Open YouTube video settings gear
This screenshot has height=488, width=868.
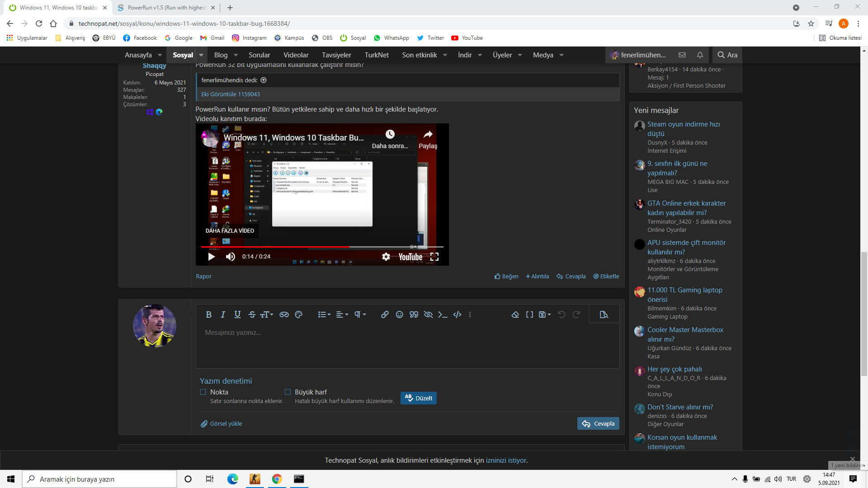coord(386,257)
